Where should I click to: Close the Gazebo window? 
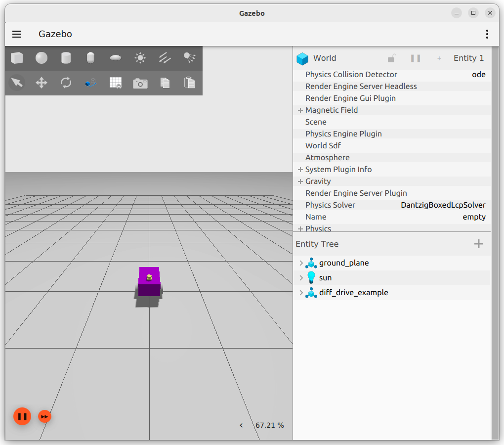490,13
